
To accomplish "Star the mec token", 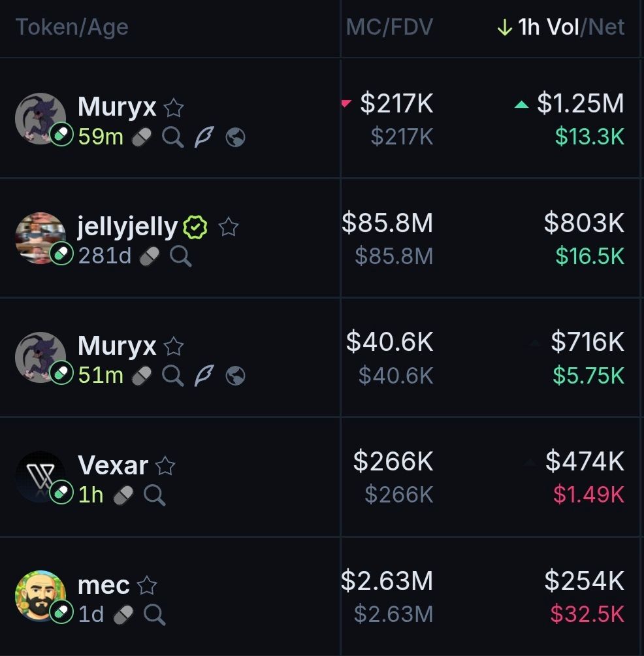I will 147,585.
